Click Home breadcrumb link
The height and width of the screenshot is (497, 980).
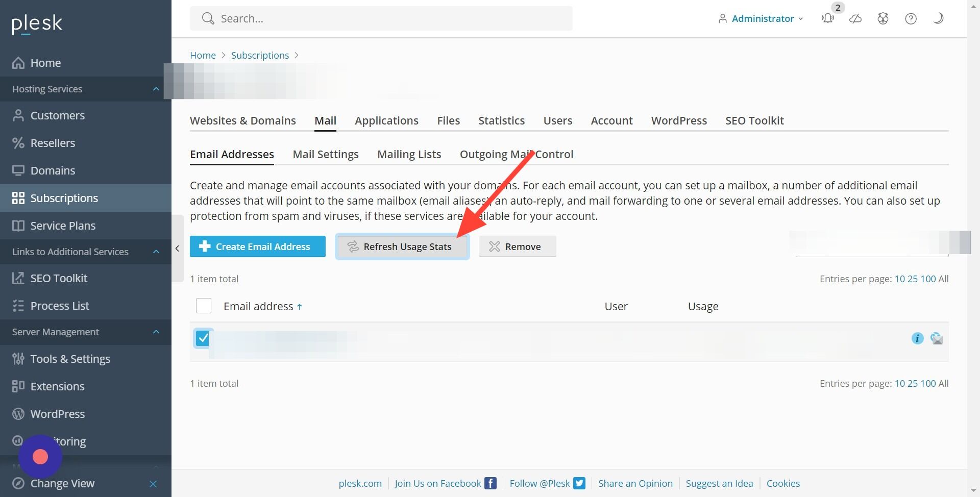click(203, 55)
